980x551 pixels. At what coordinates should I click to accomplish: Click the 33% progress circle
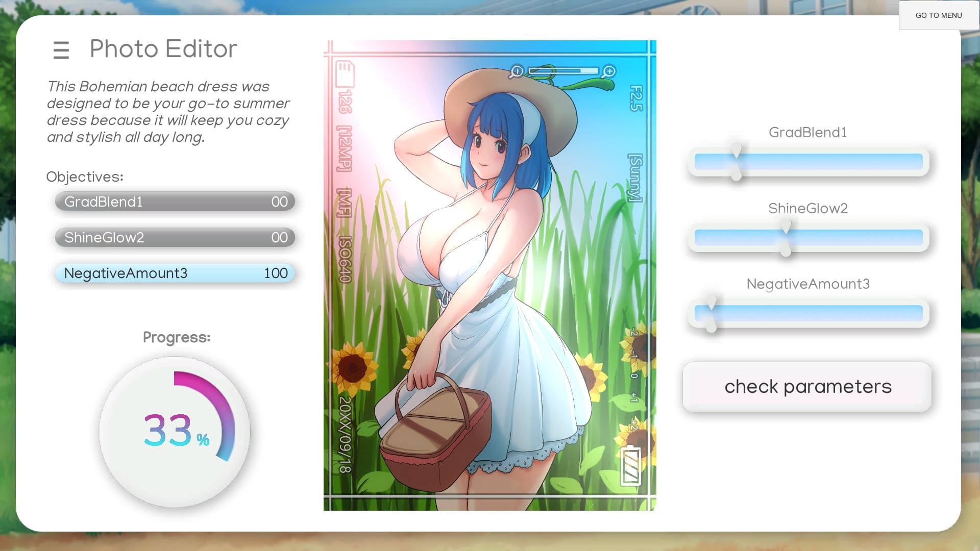pos(175,432)
